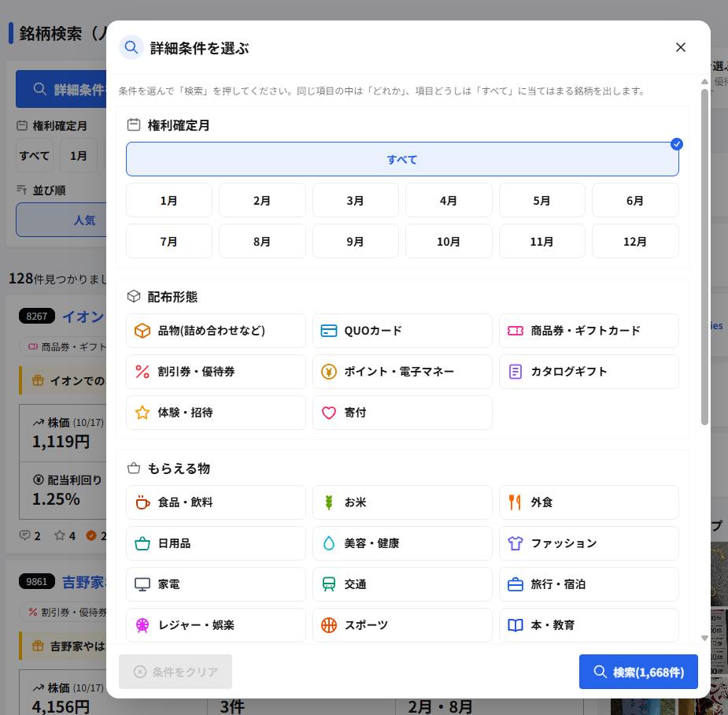Click the open book icon for 本・教育
The image size is (728, 715).
tap(516, 625)
